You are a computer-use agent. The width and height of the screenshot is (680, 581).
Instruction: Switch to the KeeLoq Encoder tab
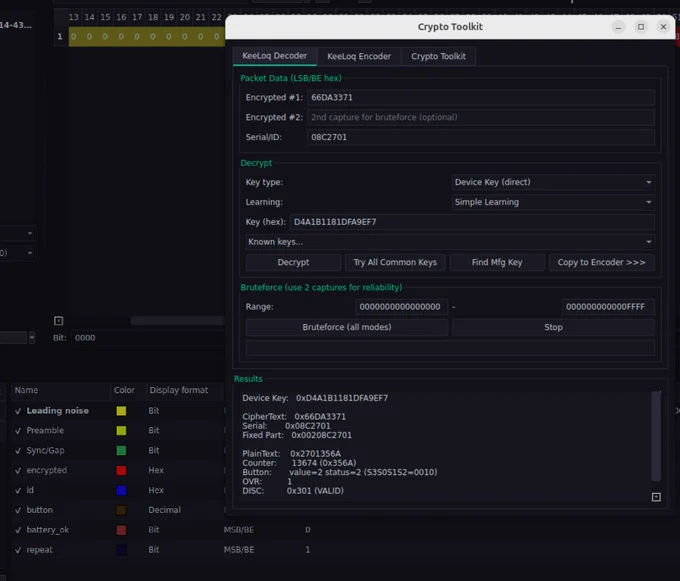(359, 56)
